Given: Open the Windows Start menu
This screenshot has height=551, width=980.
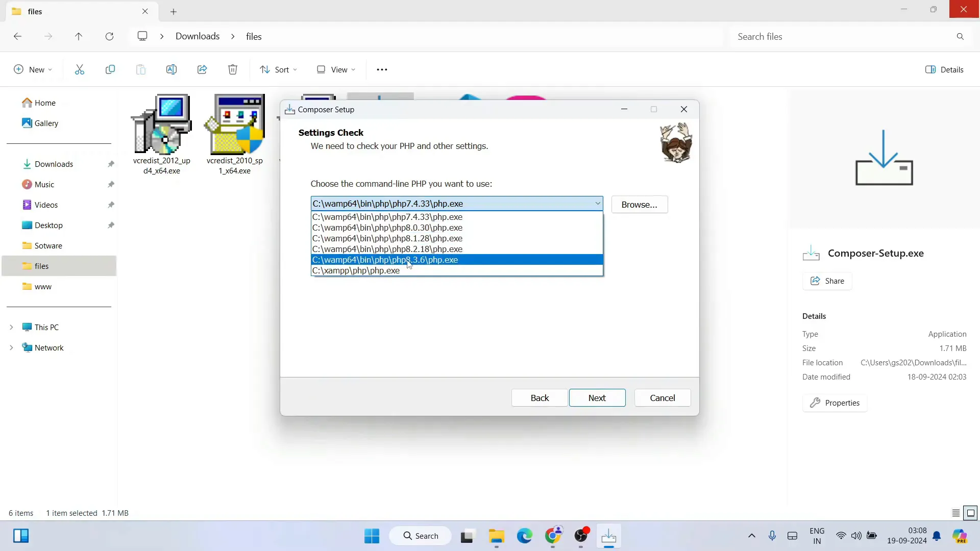Looking at the screenshot, I should pyautogui.click(x=372, y=536).
